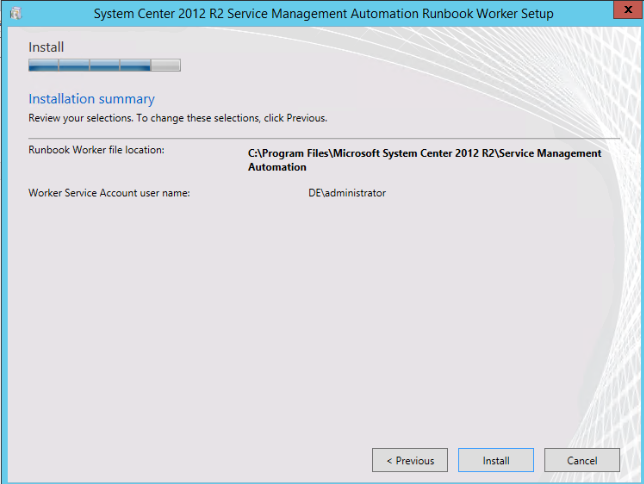The width and height of the screenshot is (644, 484).
Task: Click the fourth filled progress bar segment
Action: 135,66
